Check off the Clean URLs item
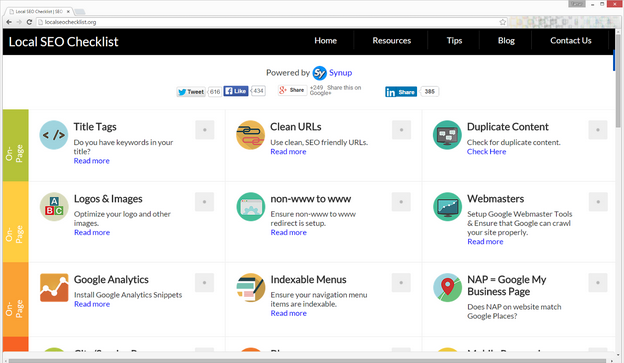The width and height of the screenshot is (624, 363). (x=401, y=130)
